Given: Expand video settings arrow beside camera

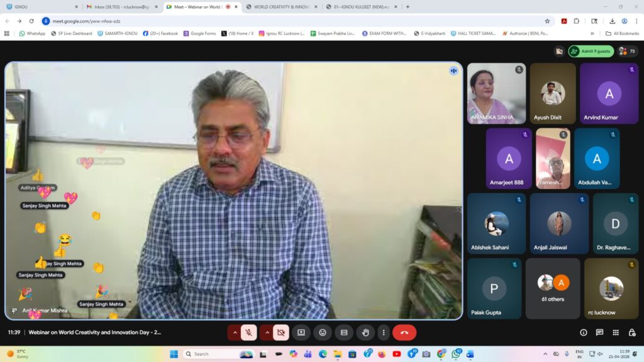Looking at the screenshot, I should (x=267, y=332).
